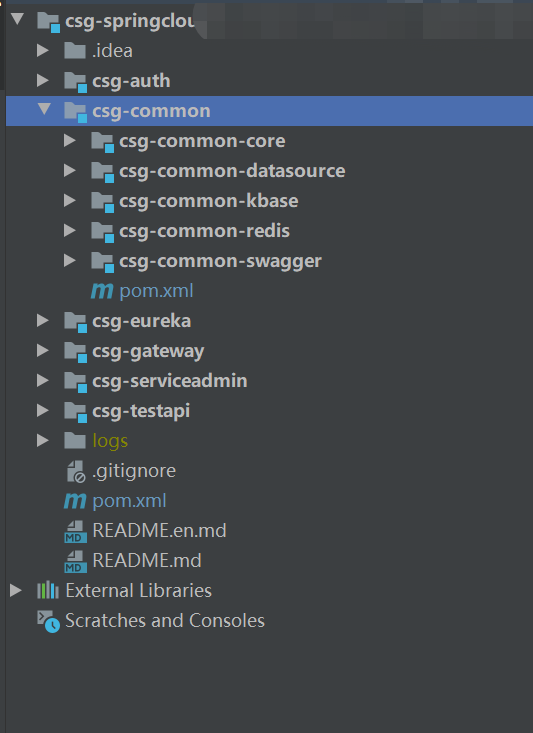Select the README.en.md markdown file icon
The image size is (533, 733).
click(75, 531)
